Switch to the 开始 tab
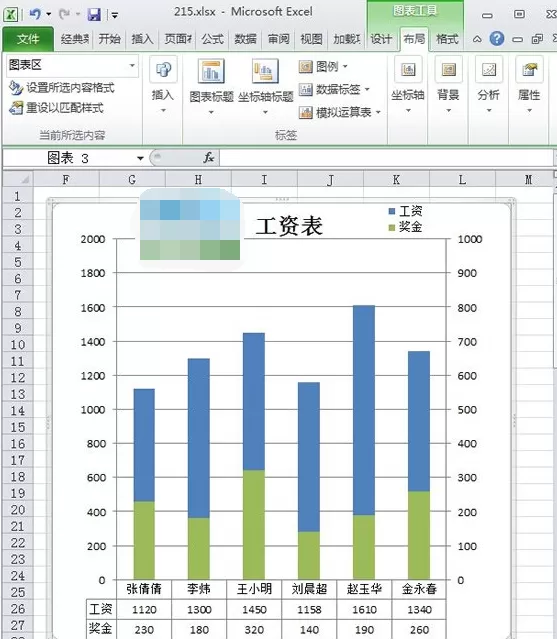 pyautogui.click(x=109, y=39)
